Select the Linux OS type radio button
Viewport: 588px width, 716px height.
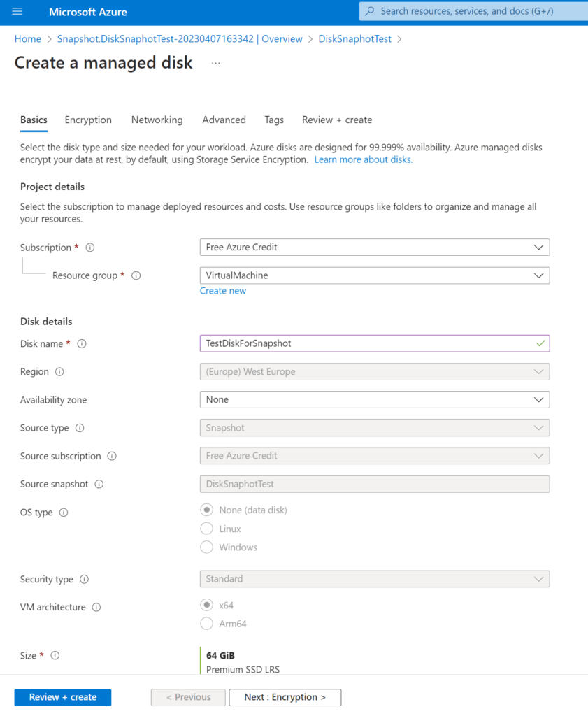point(207,529)
